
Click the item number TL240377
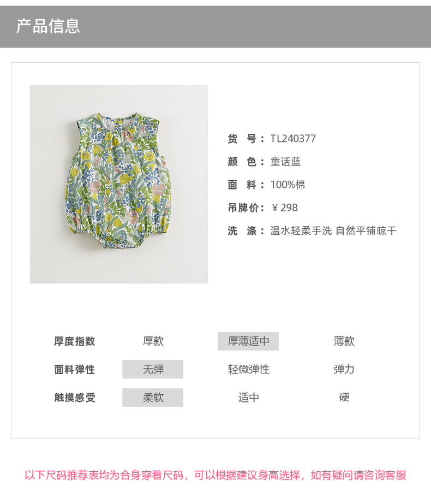(293, 139)
